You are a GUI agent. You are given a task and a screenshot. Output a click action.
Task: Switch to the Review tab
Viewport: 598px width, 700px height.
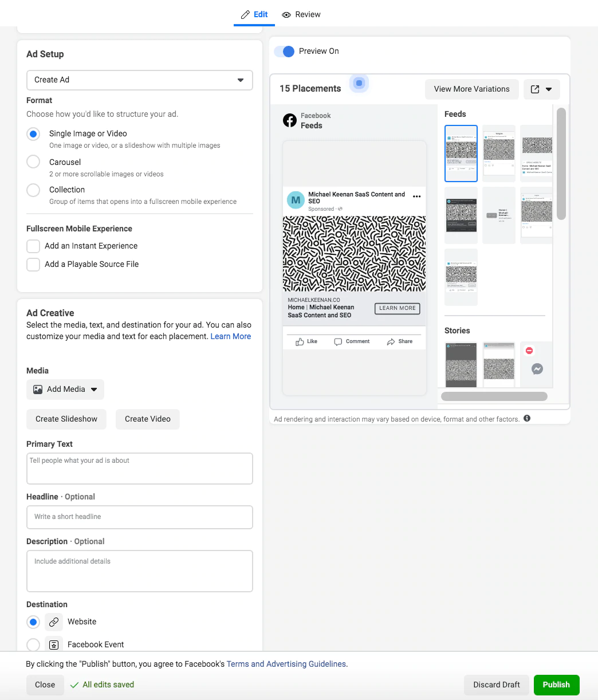click(x=301, y=14)
